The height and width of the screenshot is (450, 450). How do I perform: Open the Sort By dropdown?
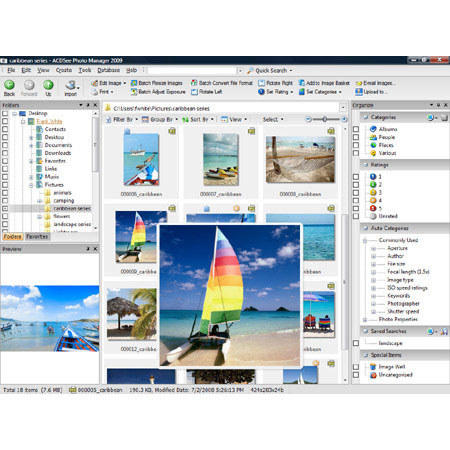coord(198,119)
